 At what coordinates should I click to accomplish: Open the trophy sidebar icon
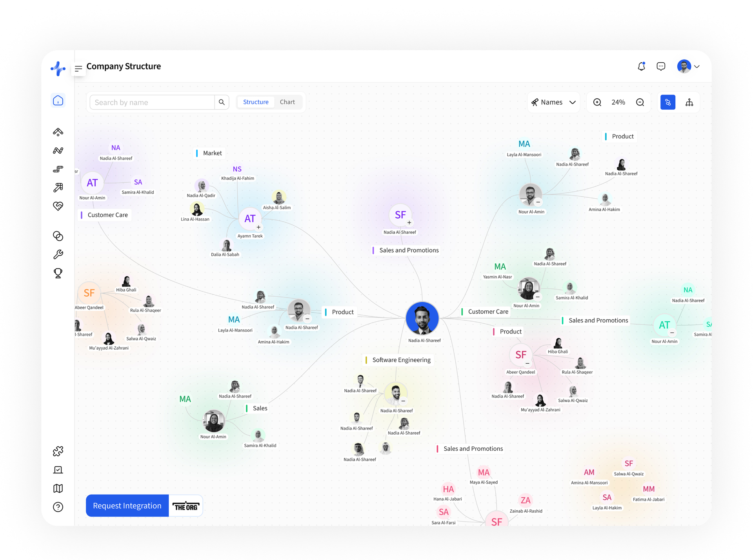pyautogui.click(x=58, y=273)
